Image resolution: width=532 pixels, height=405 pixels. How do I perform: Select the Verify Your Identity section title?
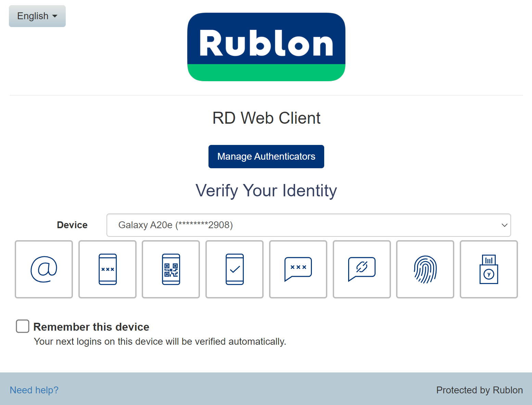[266, 191]
